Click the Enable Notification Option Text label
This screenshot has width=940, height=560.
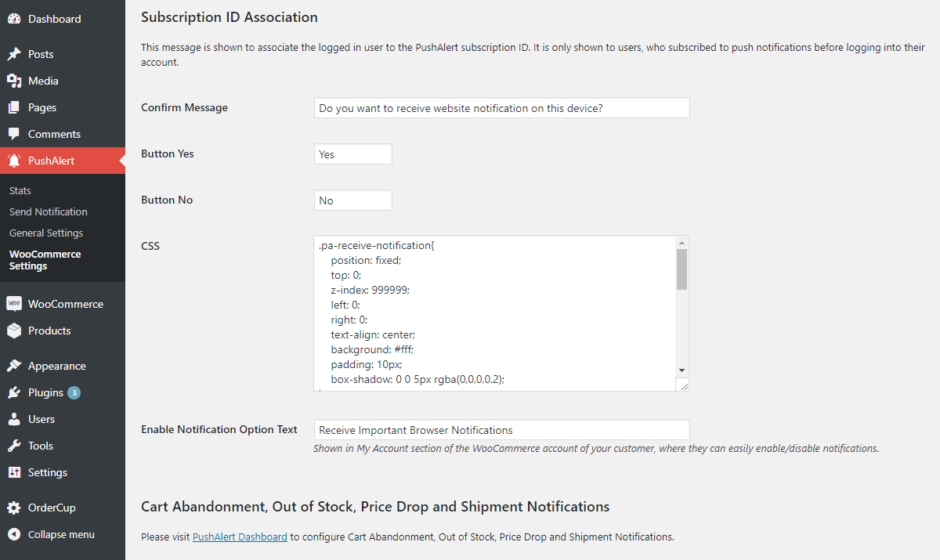point(219,429)
